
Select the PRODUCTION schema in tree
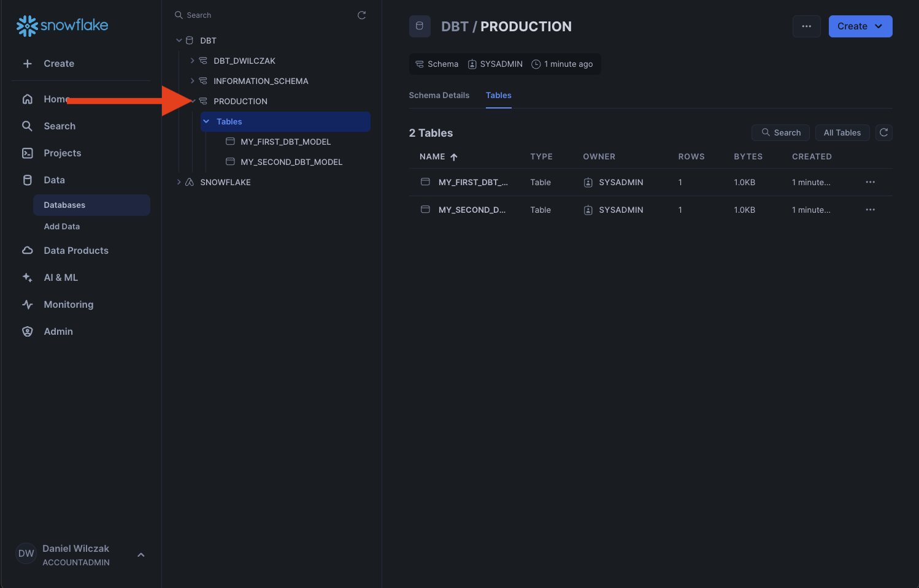(x=240, y=101)
